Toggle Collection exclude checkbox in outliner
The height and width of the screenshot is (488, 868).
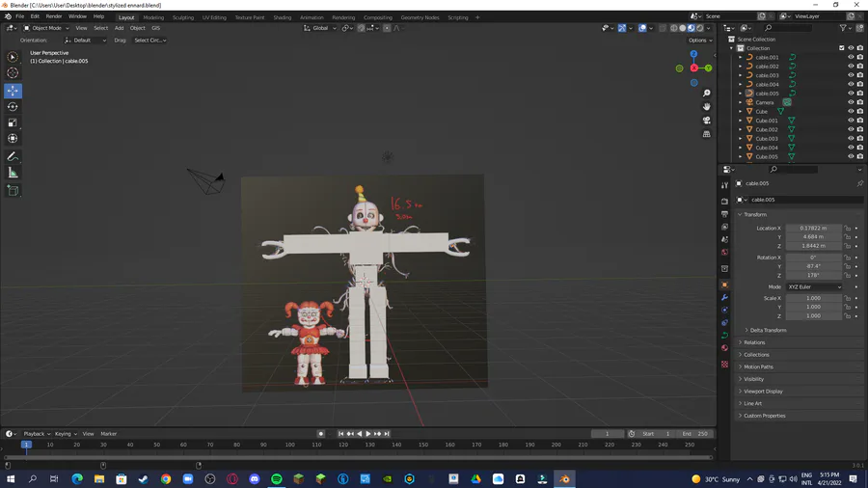point(842,48)
